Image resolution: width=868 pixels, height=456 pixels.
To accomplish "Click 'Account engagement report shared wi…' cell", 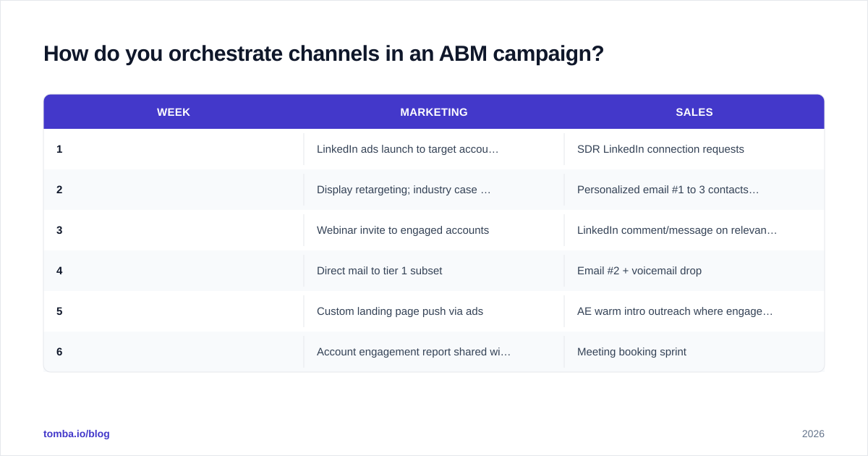I will 434,352.
